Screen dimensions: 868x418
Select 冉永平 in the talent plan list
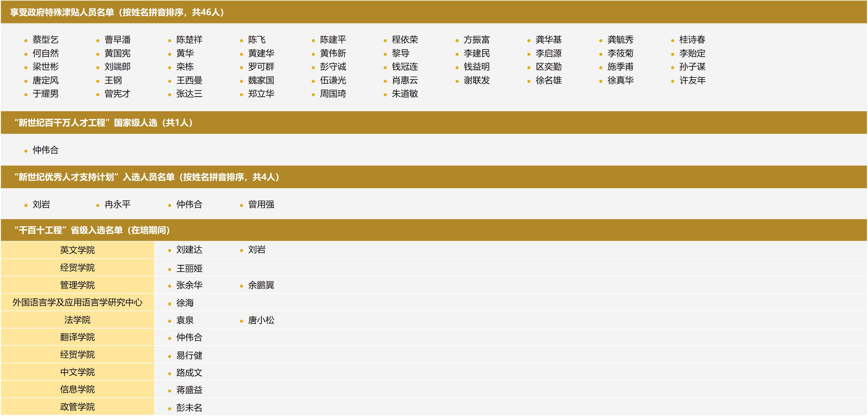[x=117, y=205]
